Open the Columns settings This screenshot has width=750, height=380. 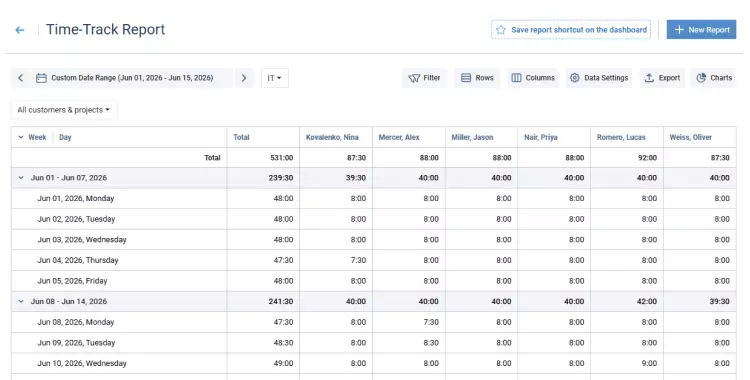[533, 78]
